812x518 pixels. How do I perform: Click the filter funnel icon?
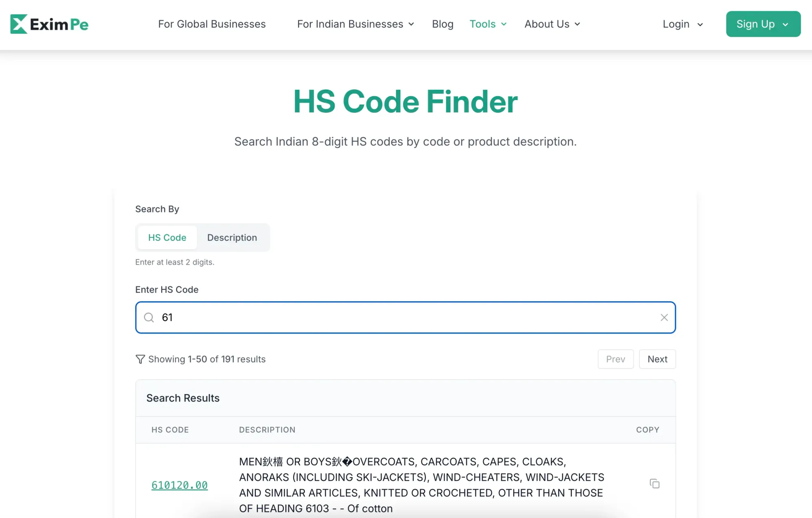pos(140,359)
